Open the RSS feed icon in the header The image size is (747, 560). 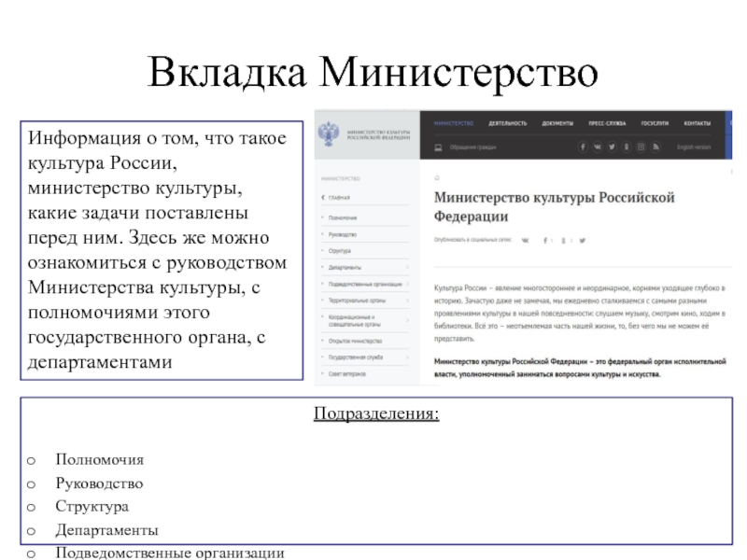coord(655,147)
